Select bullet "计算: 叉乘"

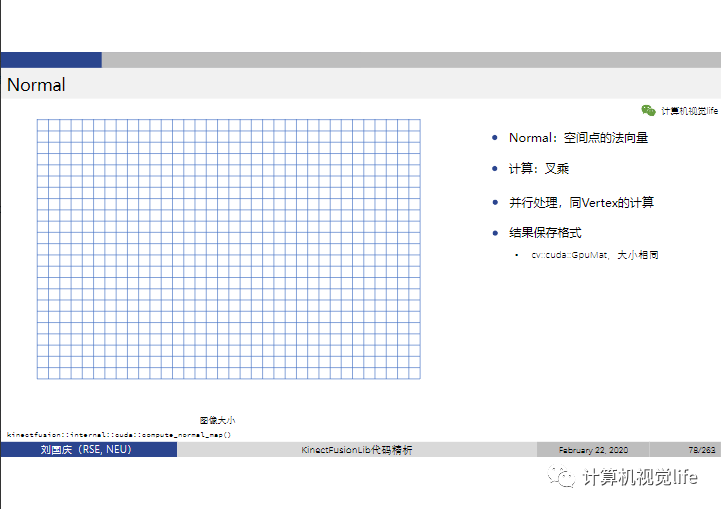[538, 169]
